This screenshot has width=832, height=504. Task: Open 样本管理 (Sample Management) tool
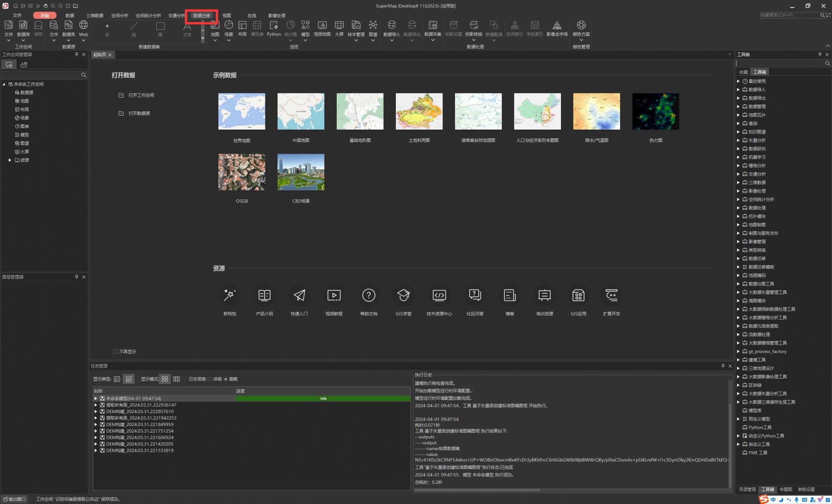(x=356, y=29)
